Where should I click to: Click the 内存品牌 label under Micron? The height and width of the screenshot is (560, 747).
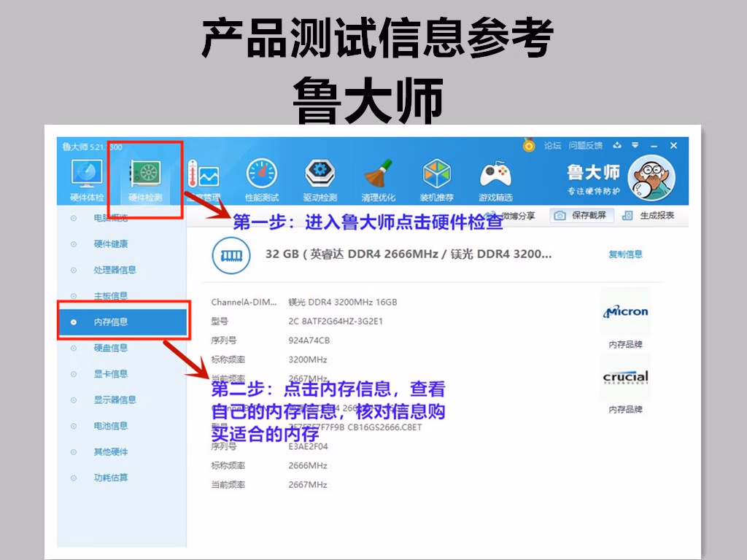coord(625,344)
